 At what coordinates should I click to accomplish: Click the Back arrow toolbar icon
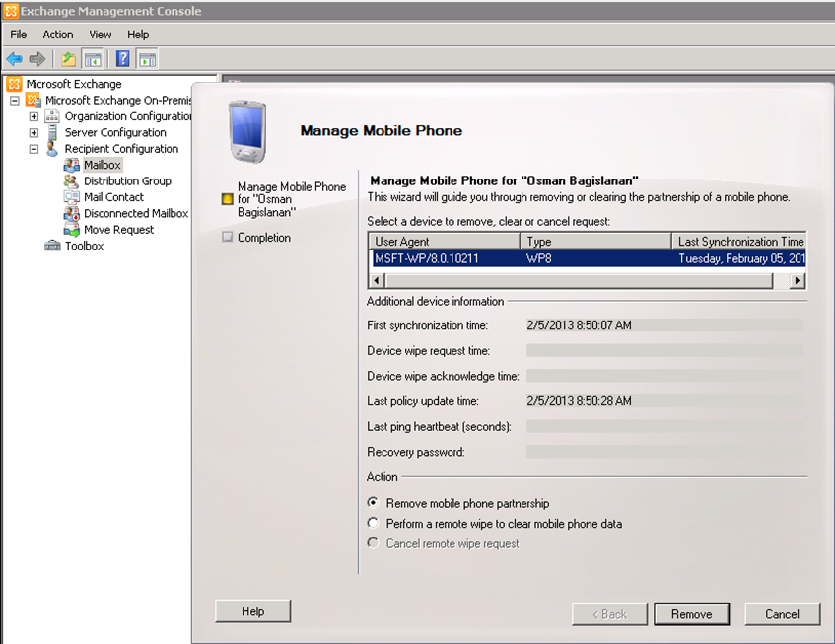(15, 59)
